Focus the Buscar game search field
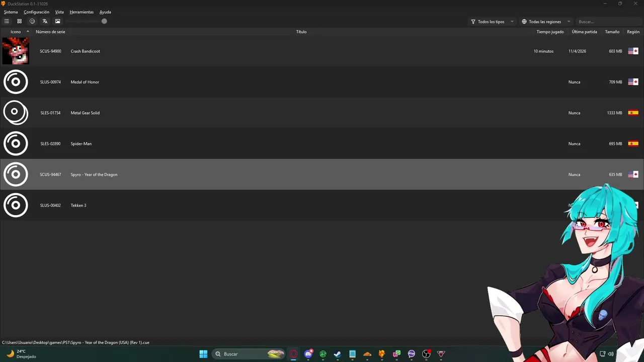Screen dimensions: 644x362 click(609, 22)
